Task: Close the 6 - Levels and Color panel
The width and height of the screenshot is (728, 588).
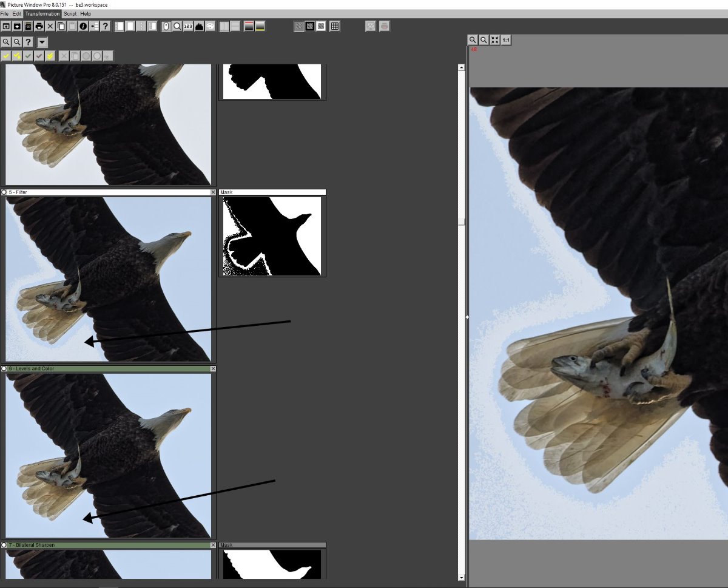Action: coord(213,369)
